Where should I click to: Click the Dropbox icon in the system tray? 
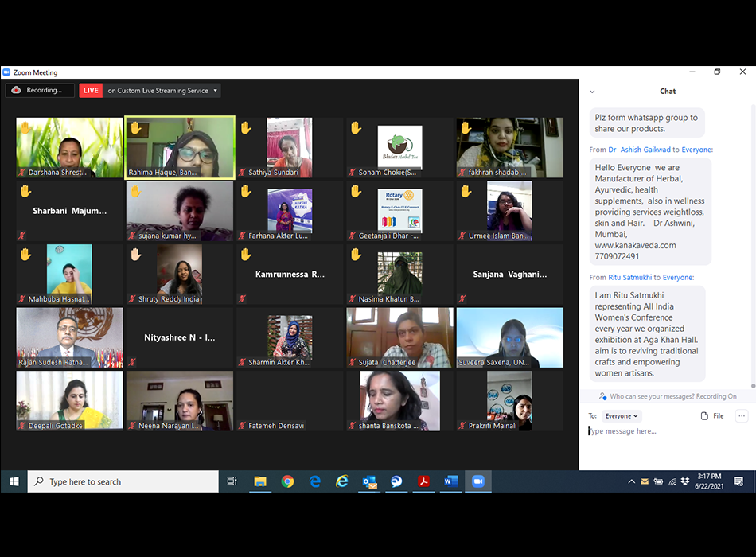pyautogui.click(x=685, y=481)
